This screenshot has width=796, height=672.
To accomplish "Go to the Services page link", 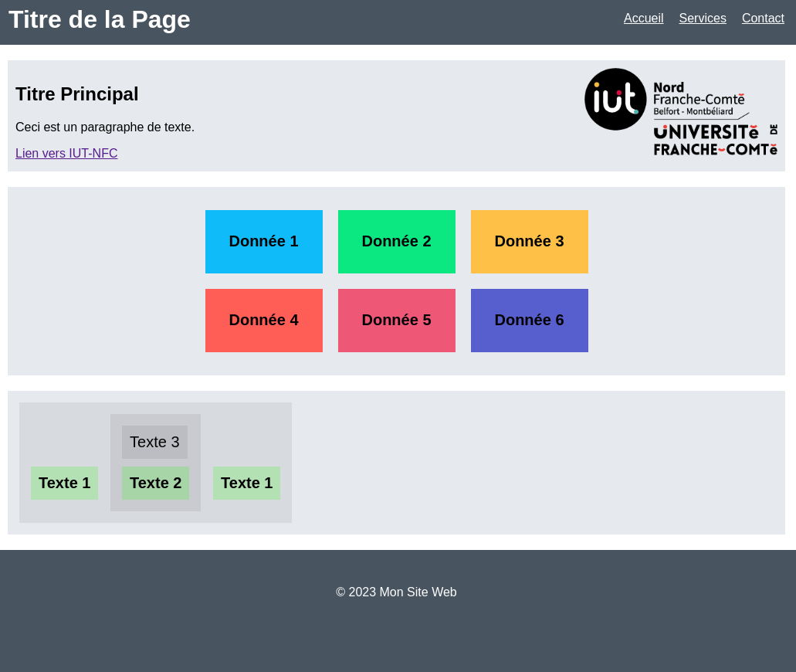I will click(702, 19).
